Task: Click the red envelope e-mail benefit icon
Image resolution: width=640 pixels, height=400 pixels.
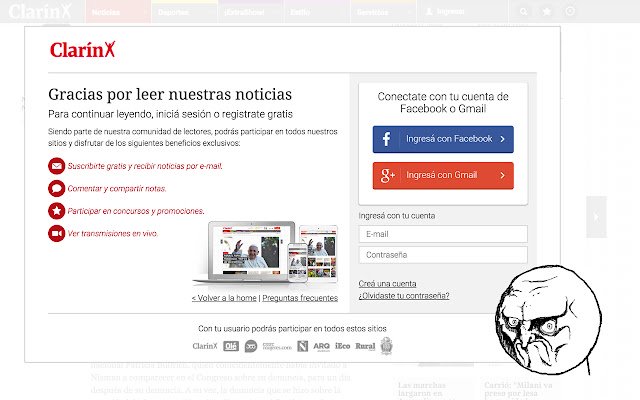Action: point(57,166)
